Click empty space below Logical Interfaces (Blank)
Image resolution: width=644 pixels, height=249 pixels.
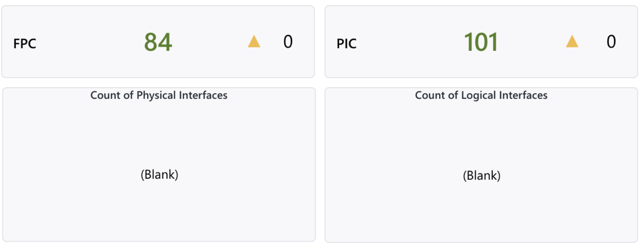(482, 213)
